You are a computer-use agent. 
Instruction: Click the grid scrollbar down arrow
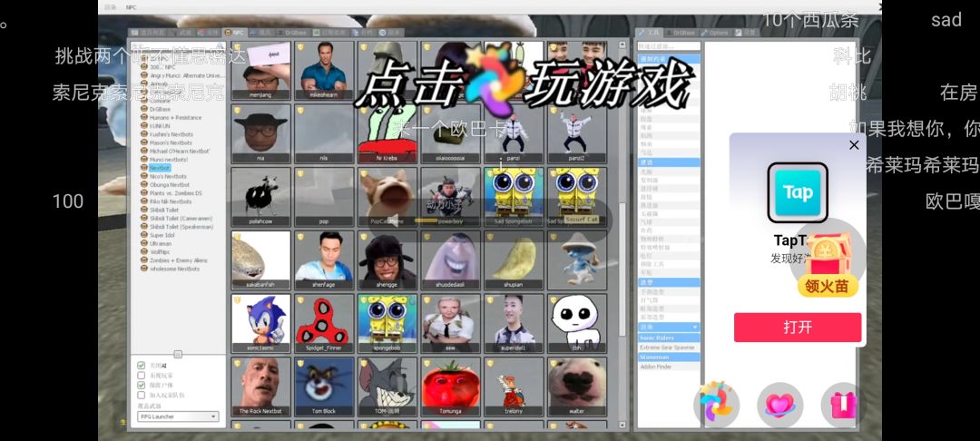point(622,425)
